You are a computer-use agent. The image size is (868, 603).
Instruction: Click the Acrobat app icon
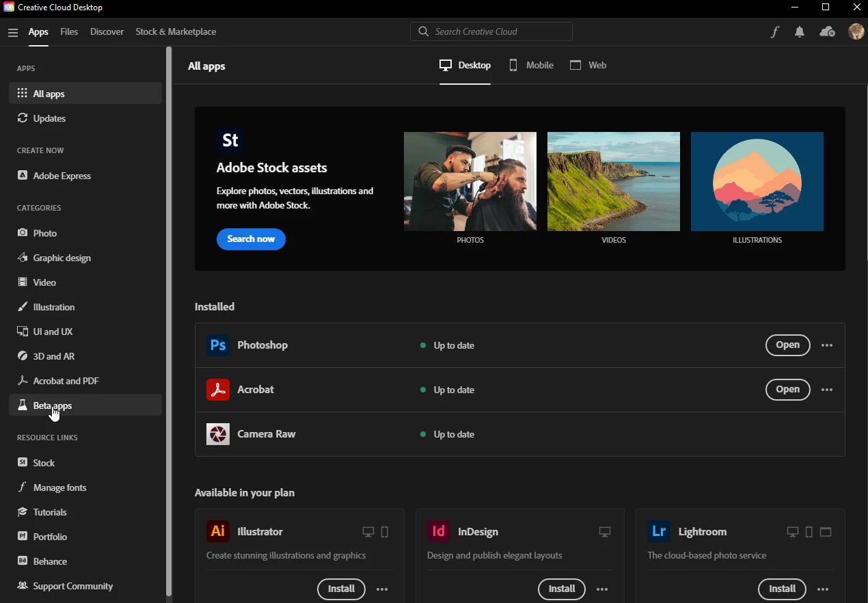tap(218, 390)
